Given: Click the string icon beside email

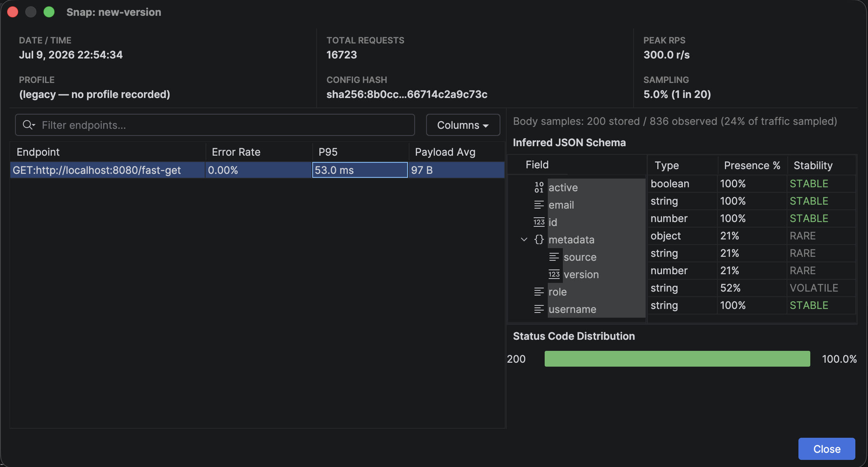Looking at the screenshot, I should [x=539, y=205].
